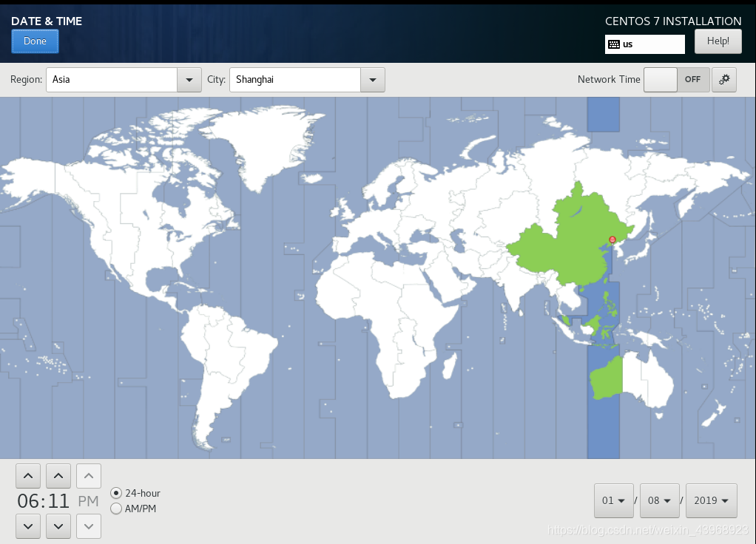
Task: Click the hour value 06
Action: (x=28, y=501)
